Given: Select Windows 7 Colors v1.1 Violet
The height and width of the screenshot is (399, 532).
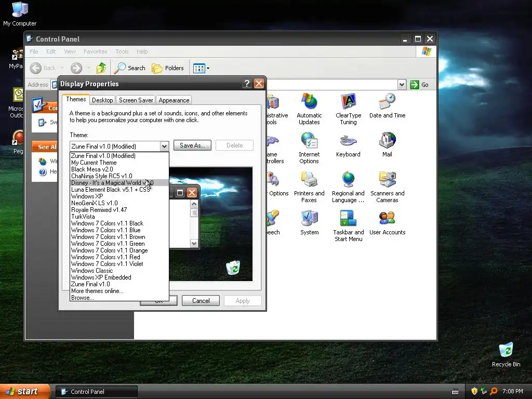Looking at the screenshot, I should [x=119, y=263].
